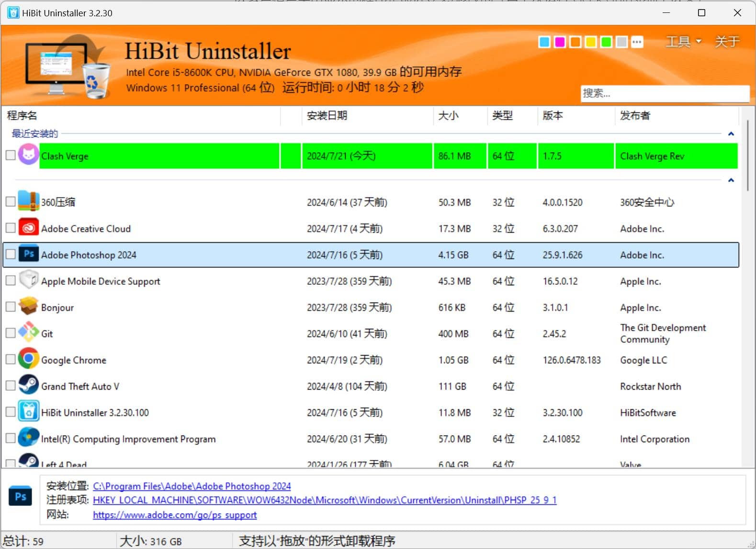Tick the Git checkbox
This screenshot has width=756, height=549.
[11, 333]
